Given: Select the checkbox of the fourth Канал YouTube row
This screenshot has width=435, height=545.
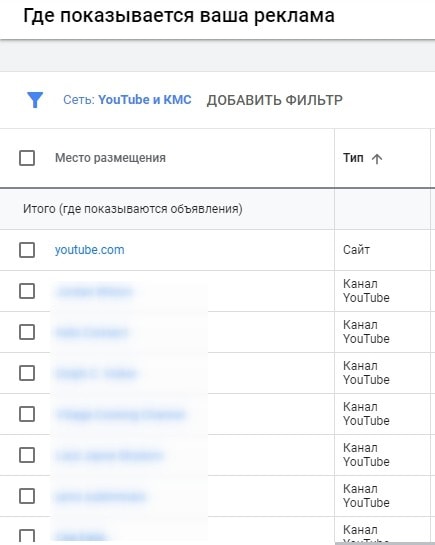Looking at the screenshot, I should [x=27, y=414].
